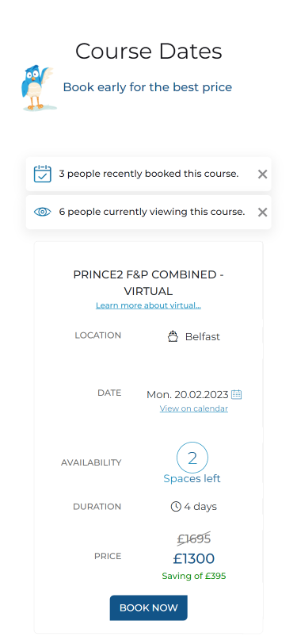The height and width of the screenshot is (644, 297).
Task: Click the calendar icon beside the date
Action: pyautogui.click(x=237, y=395)
